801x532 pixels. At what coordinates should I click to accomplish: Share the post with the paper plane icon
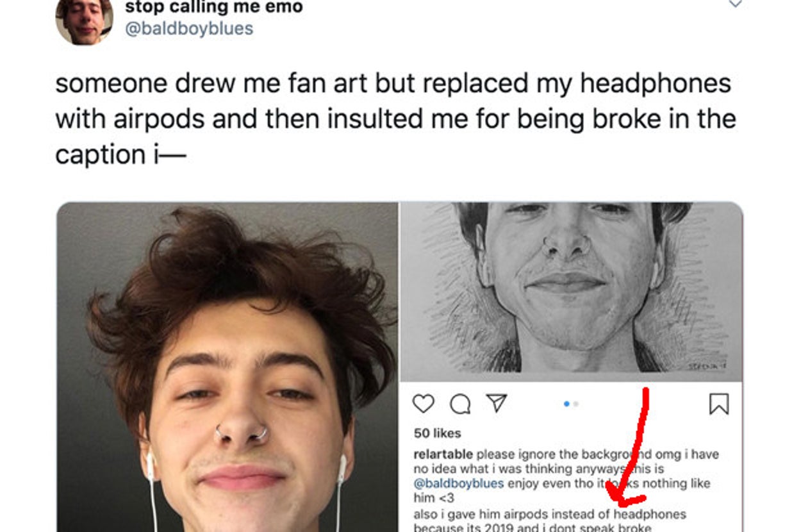[497, 403]
